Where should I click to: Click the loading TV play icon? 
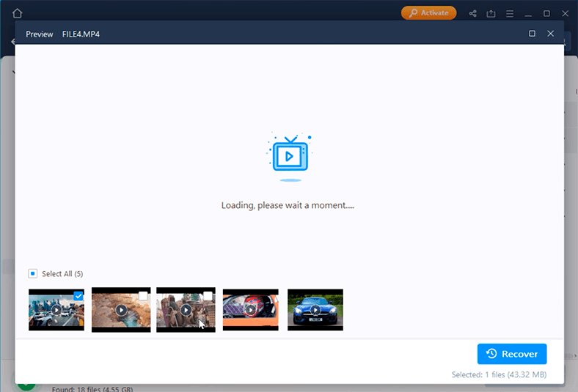[290, 156]
